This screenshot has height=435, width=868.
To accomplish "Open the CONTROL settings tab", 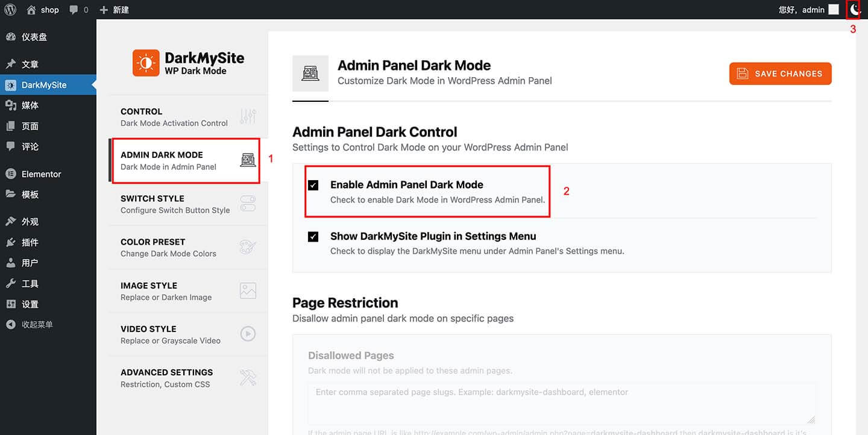I will coord(188,117).
